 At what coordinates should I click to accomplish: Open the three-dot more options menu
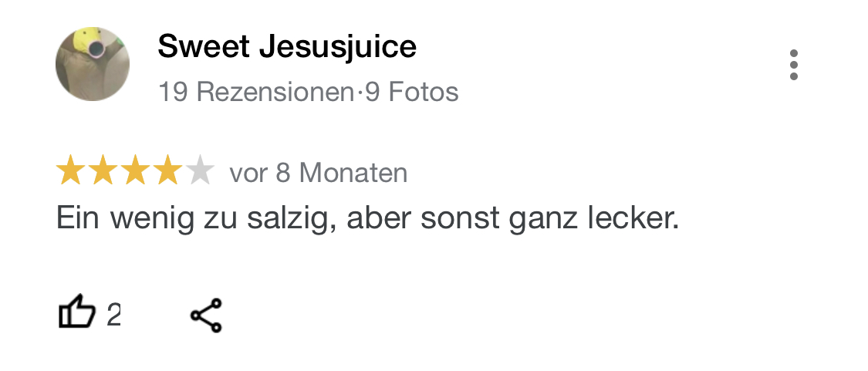(x=793, y=65)
